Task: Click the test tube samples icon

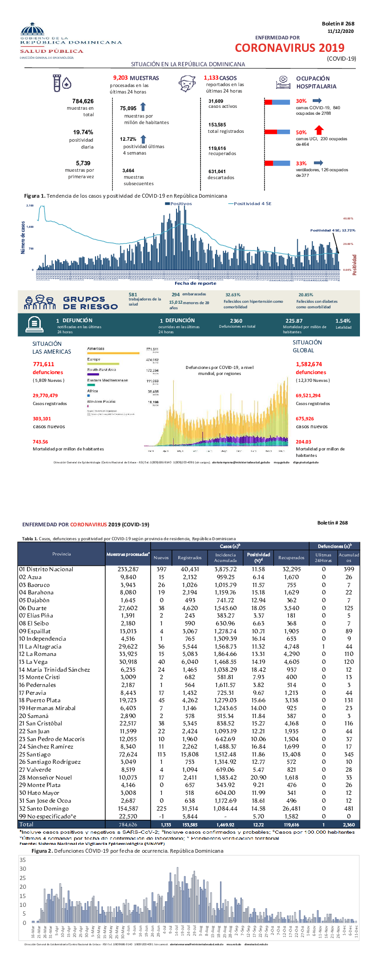Action: click(62, 83)
